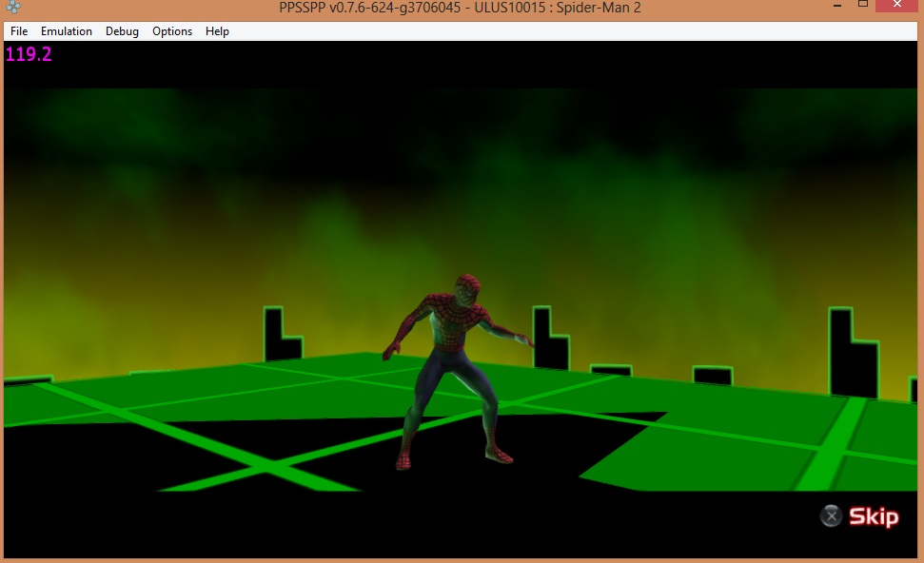Open the Options menu

[172, 31]
